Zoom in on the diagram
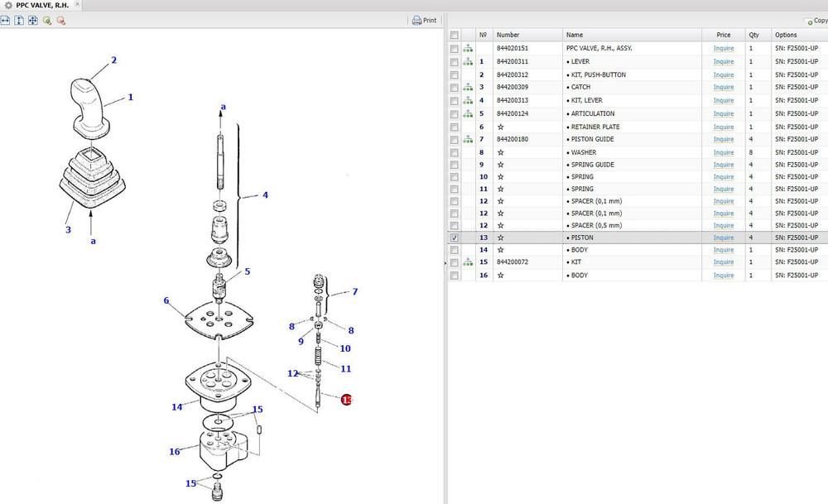828x504 pixels. 47,21
